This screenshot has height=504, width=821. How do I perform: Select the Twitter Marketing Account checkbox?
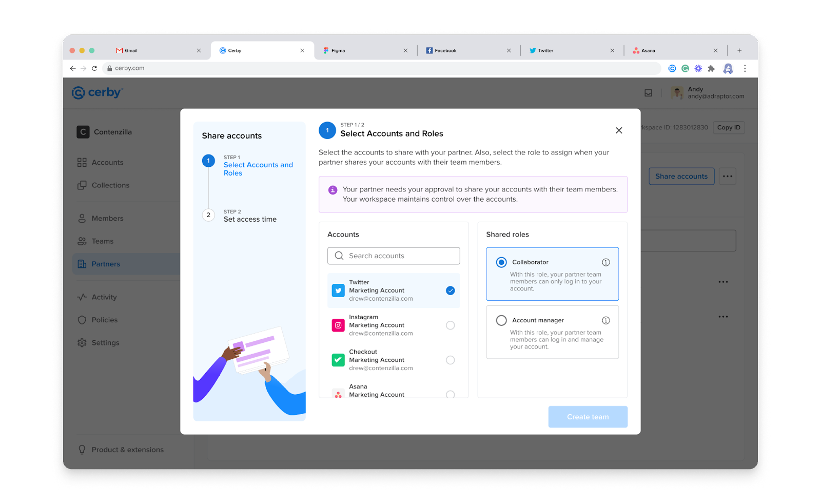pos(450,290)
